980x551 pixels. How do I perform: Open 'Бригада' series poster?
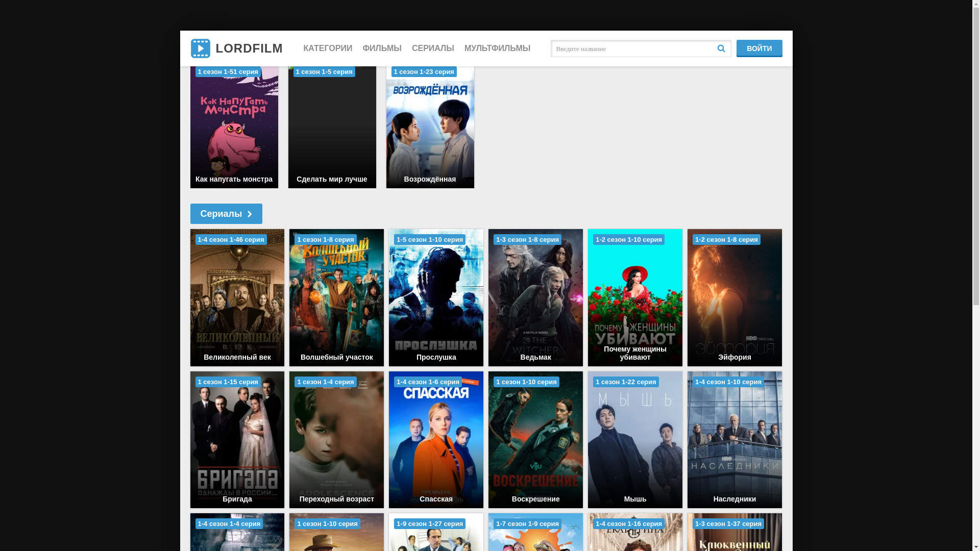pos(237,440)
